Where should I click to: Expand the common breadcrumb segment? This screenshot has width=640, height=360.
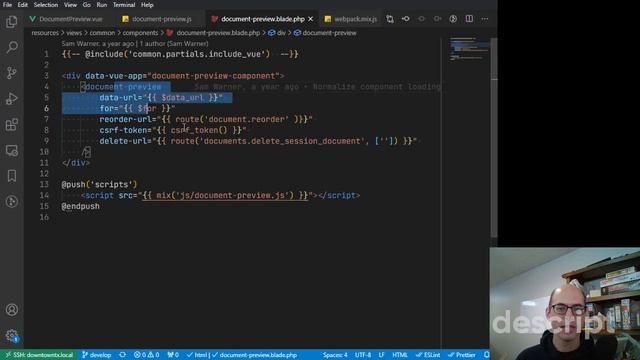pos(102,33)
